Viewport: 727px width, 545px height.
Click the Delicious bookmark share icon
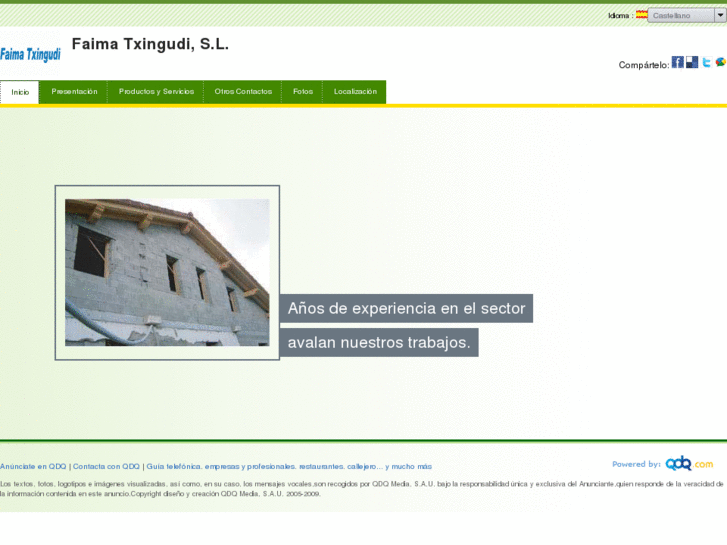pos(692,62)
